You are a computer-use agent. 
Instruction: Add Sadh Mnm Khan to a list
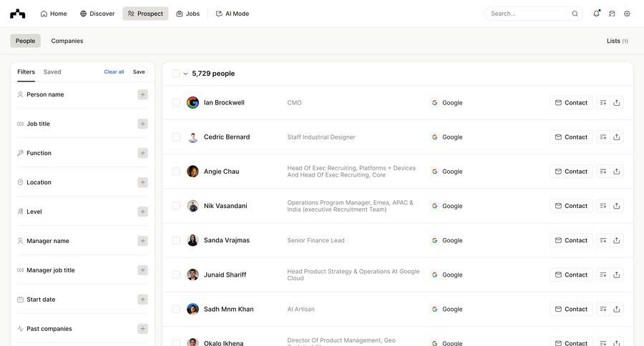pos(603,309)
